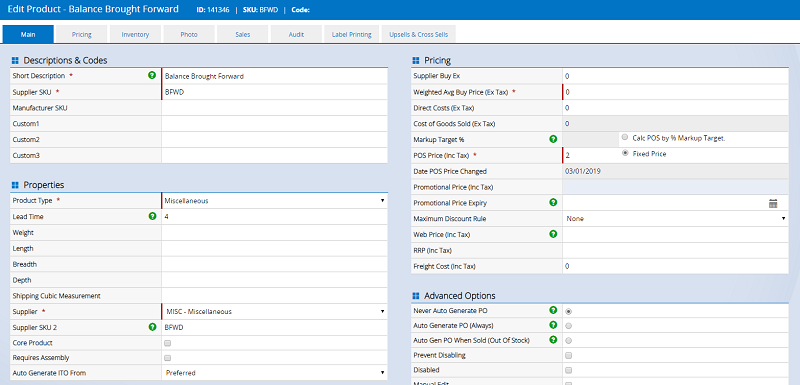Image resolution: width=800 pixels, height=385 pixels.
Task: Select Calc POS by % Markup Target radio
Action: 625,137
